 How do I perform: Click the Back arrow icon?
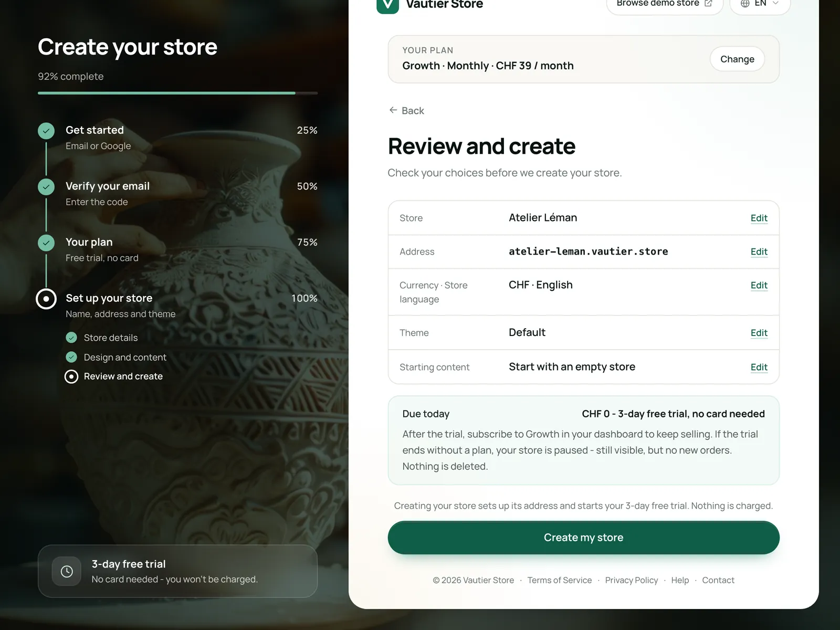tap(393, 110)
